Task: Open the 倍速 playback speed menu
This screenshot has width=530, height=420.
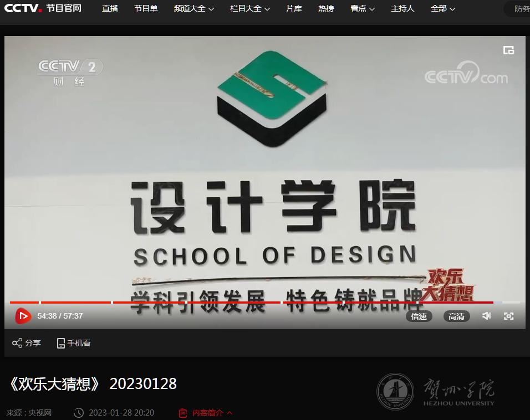Action: click(x=419, y=316)
